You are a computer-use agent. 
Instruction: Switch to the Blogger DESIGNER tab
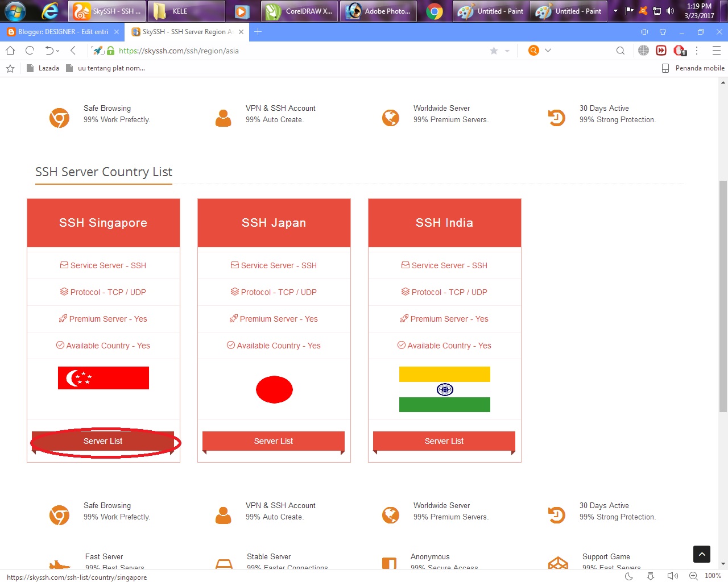coord(63,32)
